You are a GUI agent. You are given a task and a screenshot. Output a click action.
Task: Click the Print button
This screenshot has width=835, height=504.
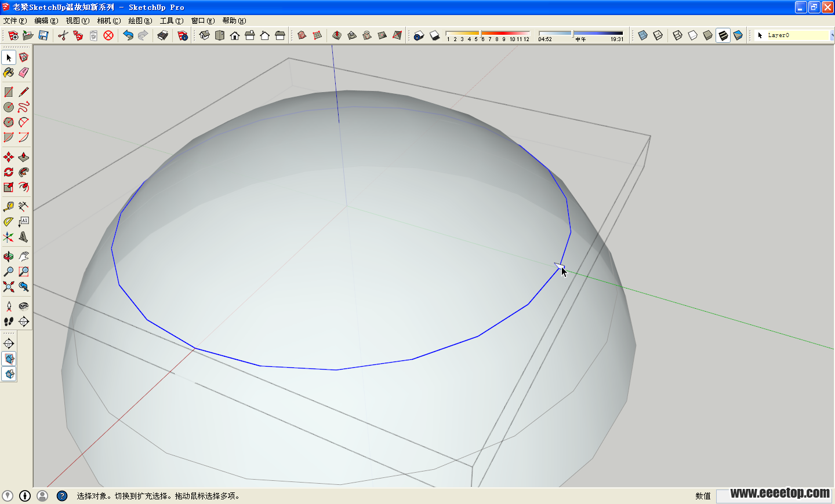tap(163, 35)
